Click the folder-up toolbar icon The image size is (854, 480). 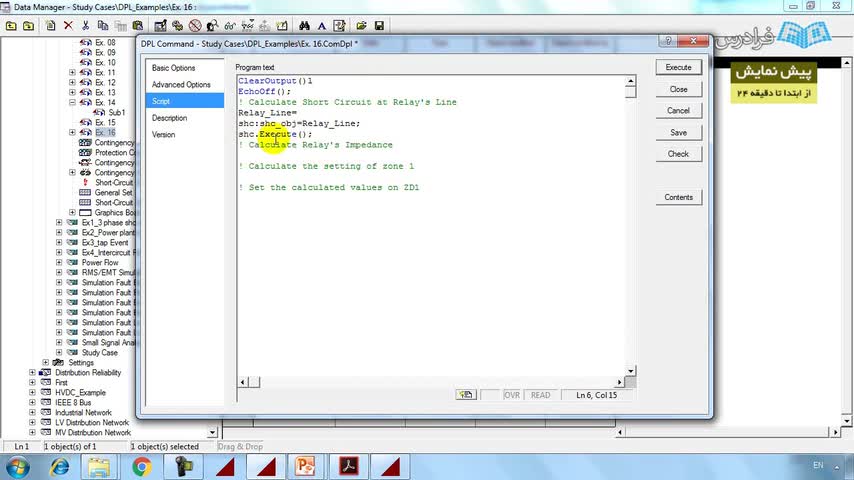click(11, 26)
